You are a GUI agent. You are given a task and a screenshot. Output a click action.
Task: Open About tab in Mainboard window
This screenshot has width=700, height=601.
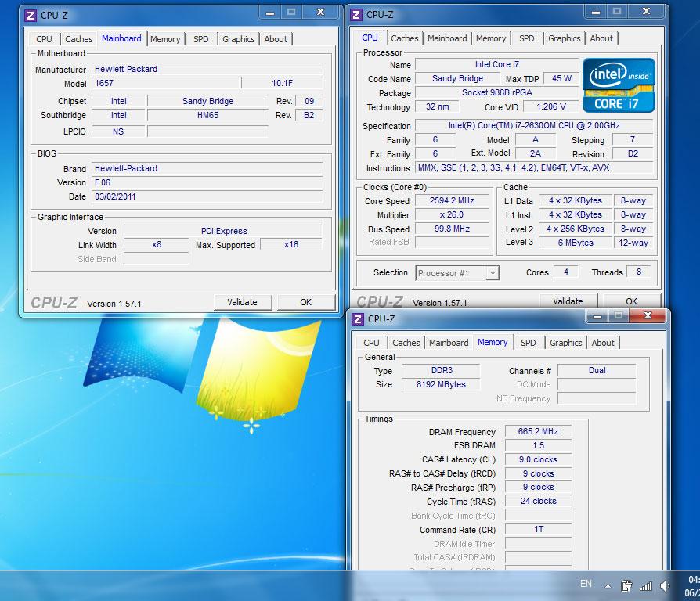pos(276,39)
